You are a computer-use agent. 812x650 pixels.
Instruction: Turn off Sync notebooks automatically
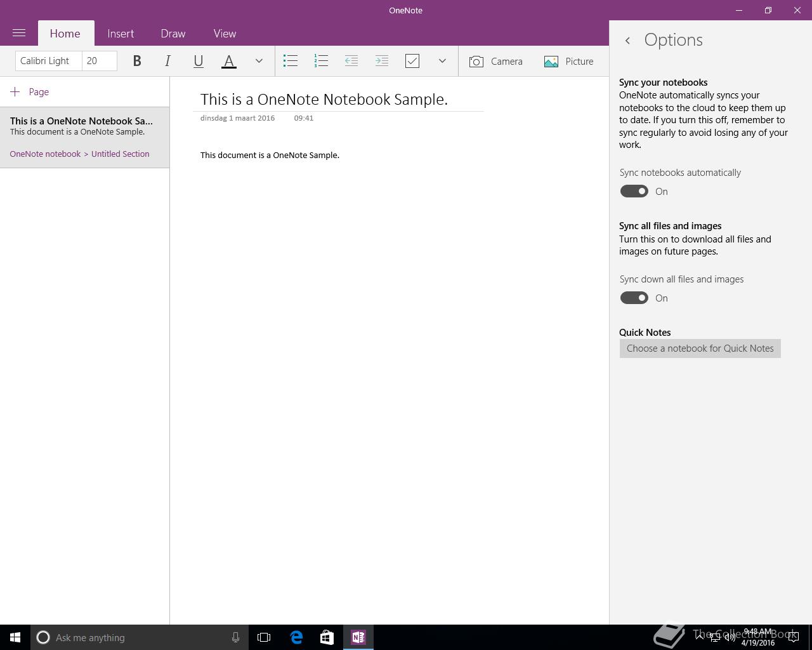pos(634,191)
